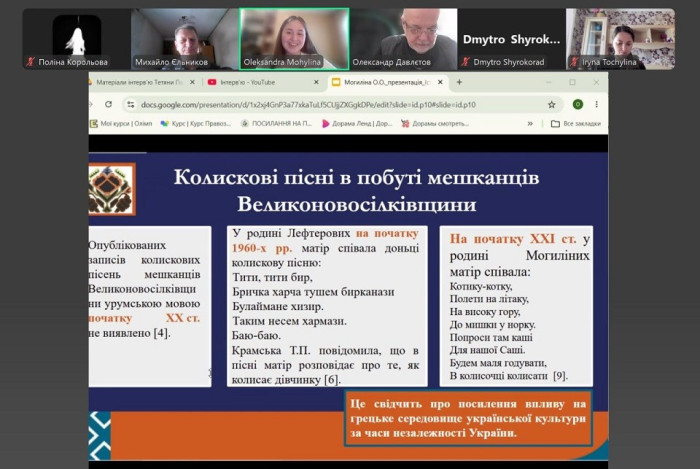Click the muted mic icon by Поліна Корольова

(x=30, y=62)
